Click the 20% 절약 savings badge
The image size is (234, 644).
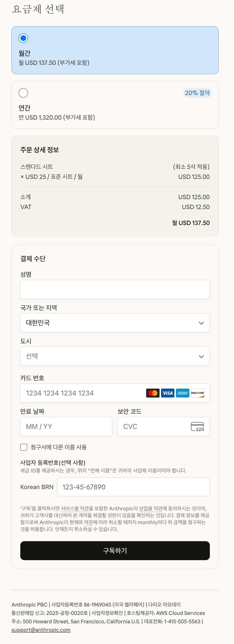(x=197, y=93)
